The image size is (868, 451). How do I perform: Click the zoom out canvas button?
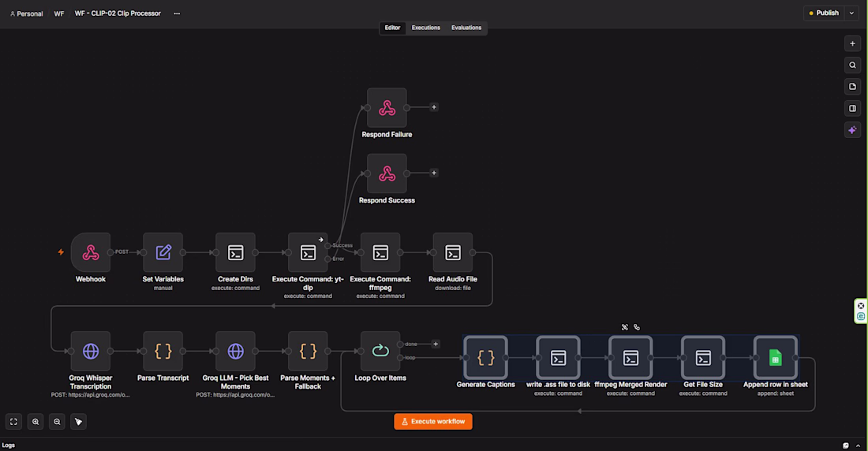tap(57, 422)
